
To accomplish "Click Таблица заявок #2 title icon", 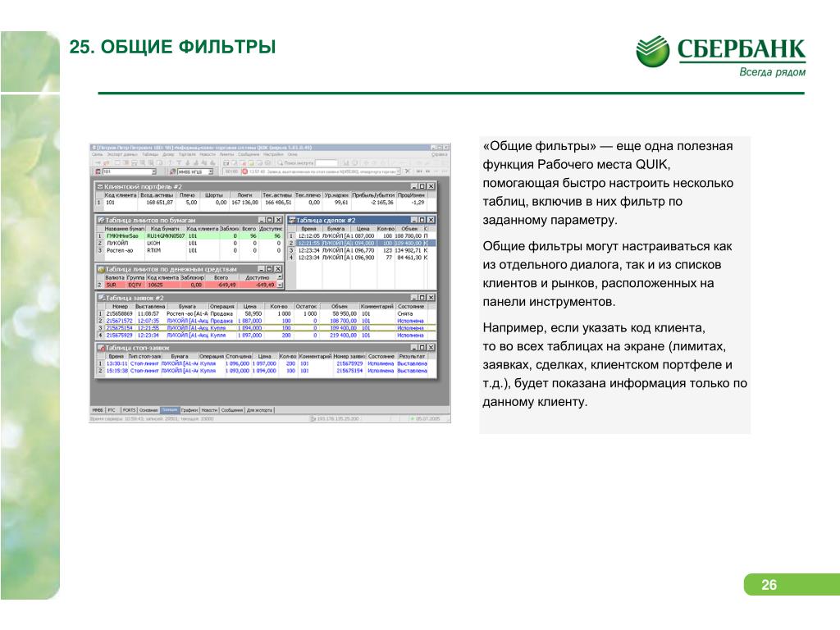I will pos(101,297).
